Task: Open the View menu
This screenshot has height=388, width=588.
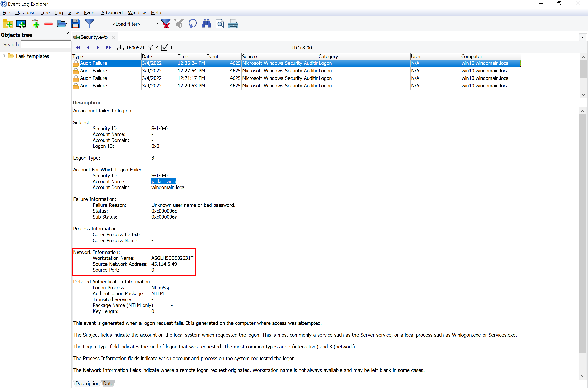Action: [73, 13]
